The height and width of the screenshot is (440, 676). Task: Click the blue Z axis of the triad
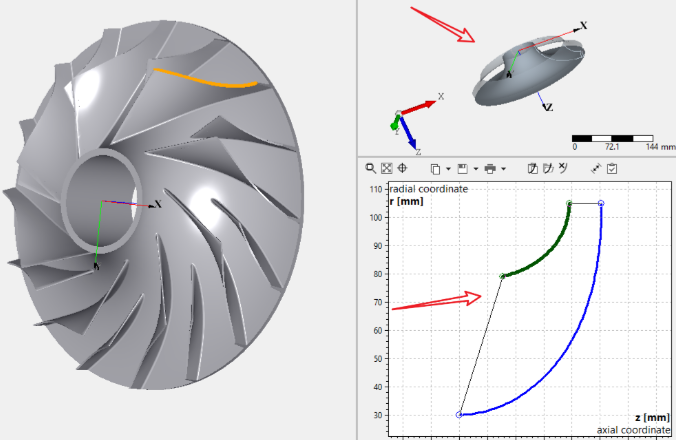(407, 133)
